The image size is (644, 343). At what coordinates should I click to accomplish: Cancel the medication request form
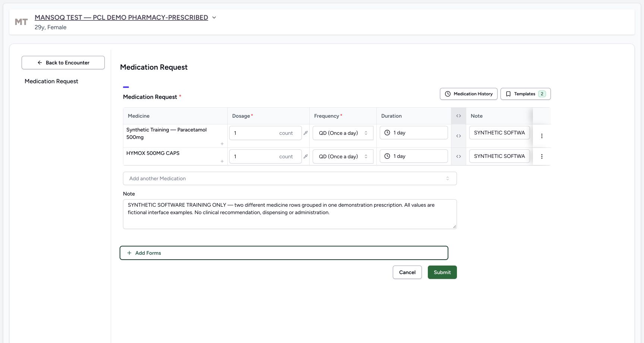coord(407,272)
